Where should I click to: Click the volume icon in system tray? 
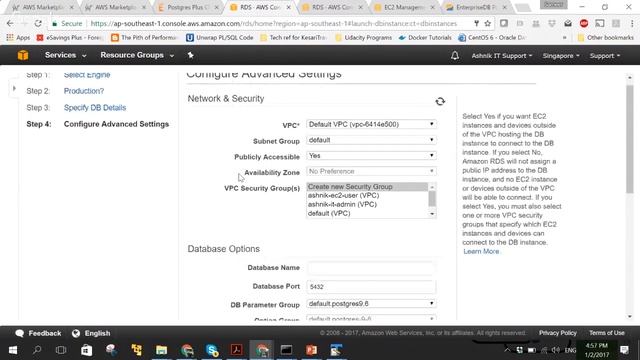pos(556,350)
